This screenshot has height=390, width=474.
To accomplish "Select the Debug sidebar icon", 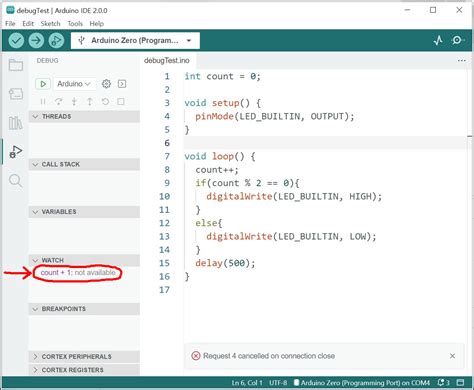I will coord(16,152).
